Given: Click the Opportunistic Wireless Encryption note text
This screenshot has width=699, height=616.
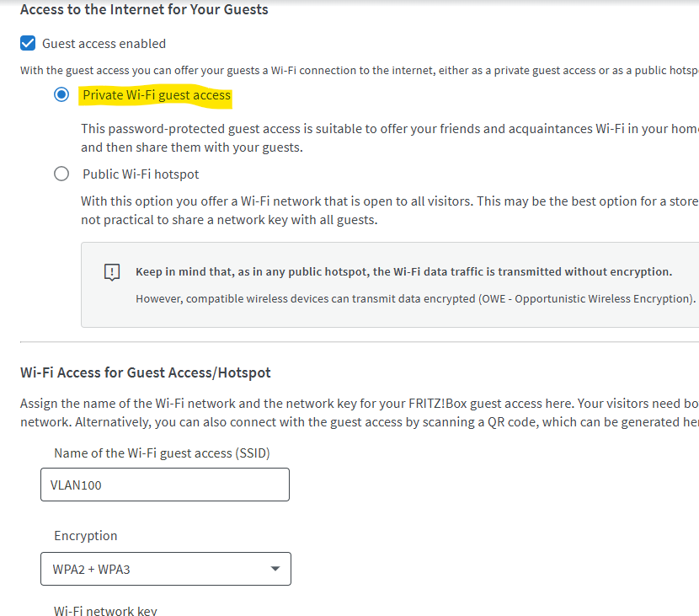Looking at the screenshot, I should 415,299.
